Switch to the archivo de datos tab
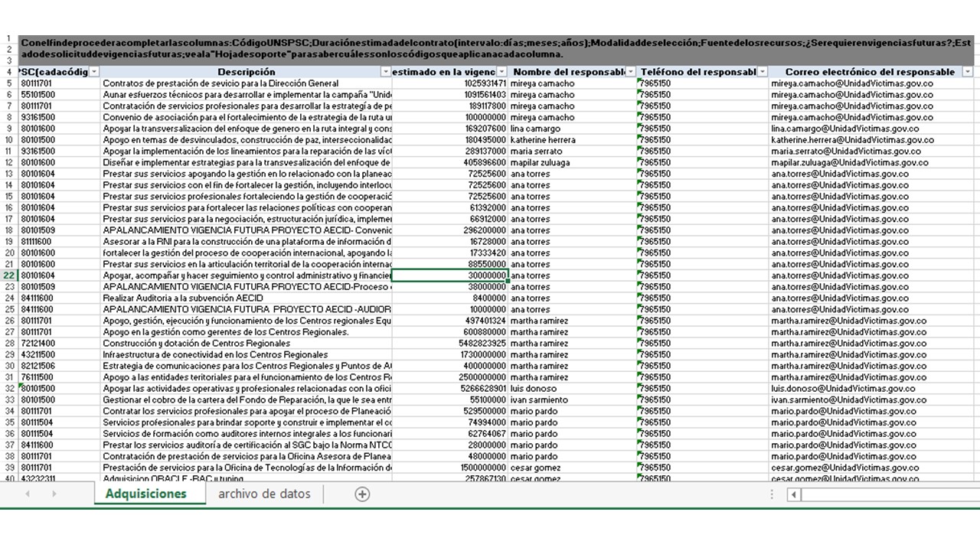980x551 pixels. [264, 494]
